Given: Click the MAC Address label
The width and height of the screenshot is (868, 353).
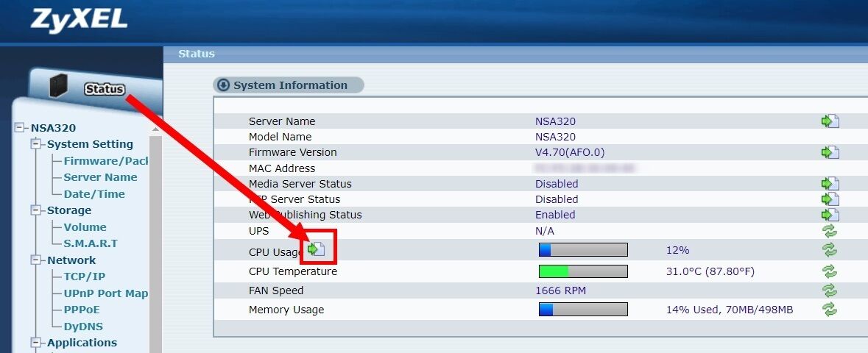Looking at the screenshot, I should (x=282, y=168).
